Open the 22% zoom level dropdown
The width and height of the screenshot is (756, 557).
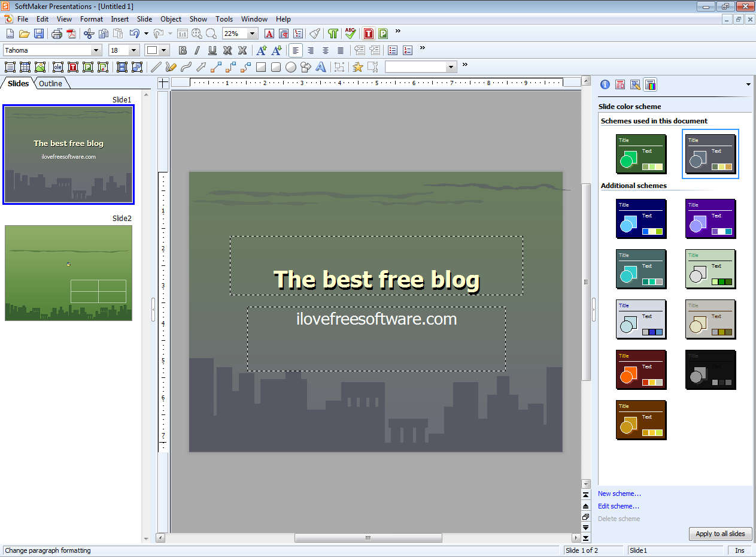pos(253,34)
